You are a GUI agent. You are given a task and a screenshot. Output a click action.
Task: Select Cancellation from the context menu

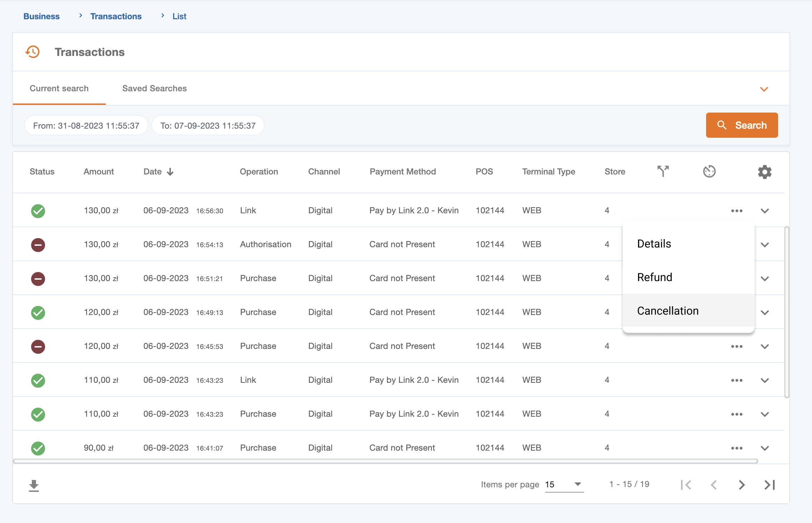coord(668,311)
